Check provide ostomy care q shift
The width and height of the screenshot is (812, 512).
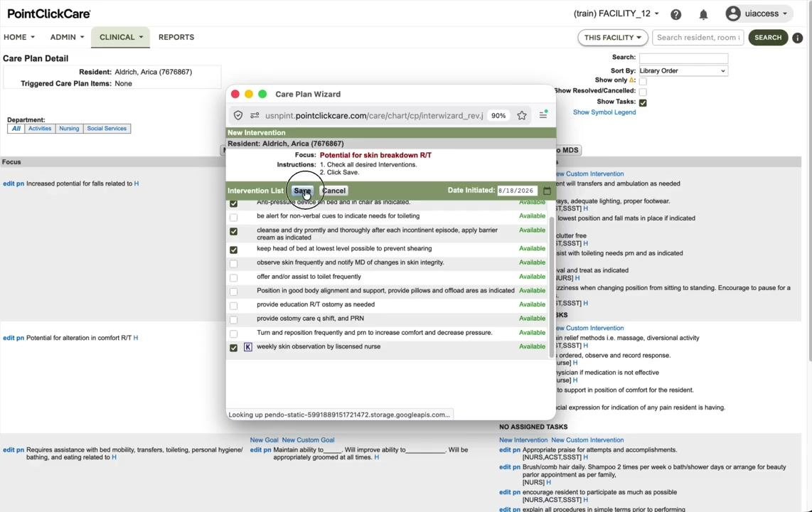click(233, 320)
